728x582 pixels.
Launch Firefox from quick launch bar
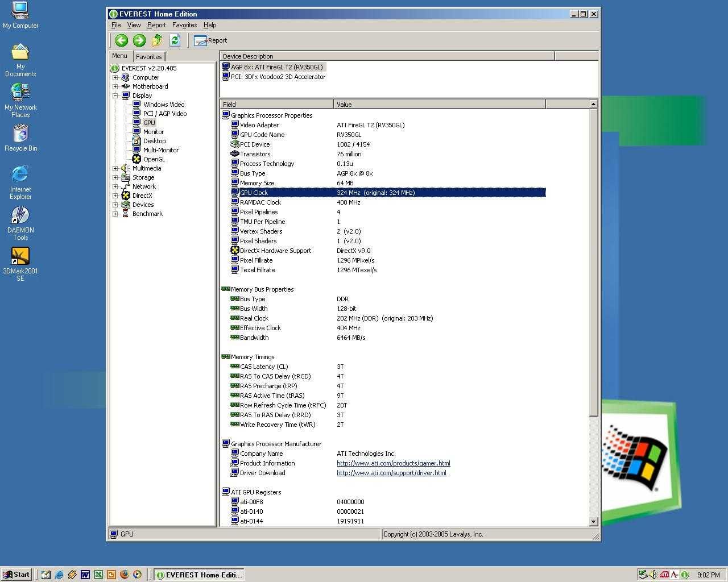click(125, 575)
